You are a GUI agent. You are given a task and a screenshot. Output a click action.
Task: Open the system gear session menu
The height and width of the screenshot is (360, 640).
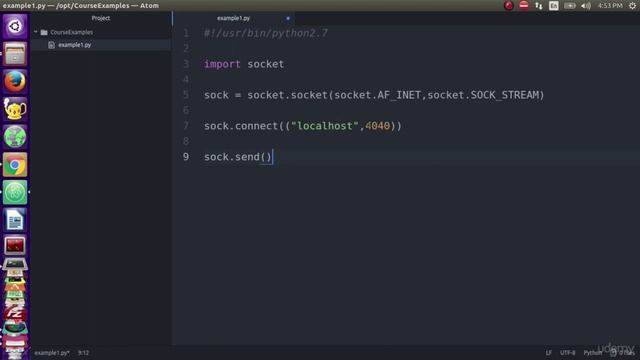(632, 6)
